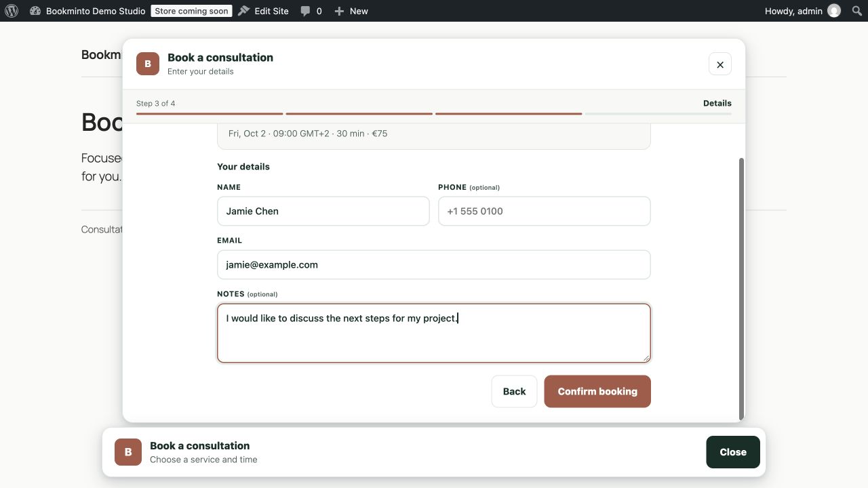The width and height of the screenshot is (868, 488).
Task: Click the Book a consultation title in the modal
Action: pyautogui.click(x=220, y=58)
